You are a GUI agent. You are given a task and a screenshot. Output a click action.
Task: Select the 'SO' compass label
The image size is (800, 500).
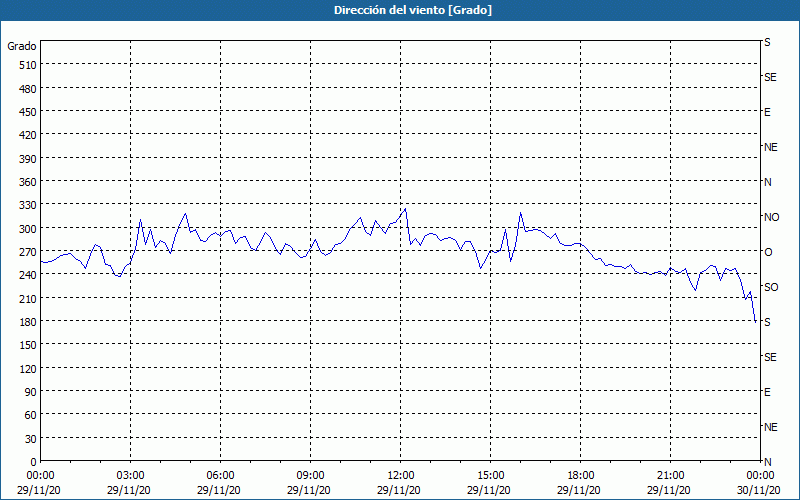pos(771,287)
